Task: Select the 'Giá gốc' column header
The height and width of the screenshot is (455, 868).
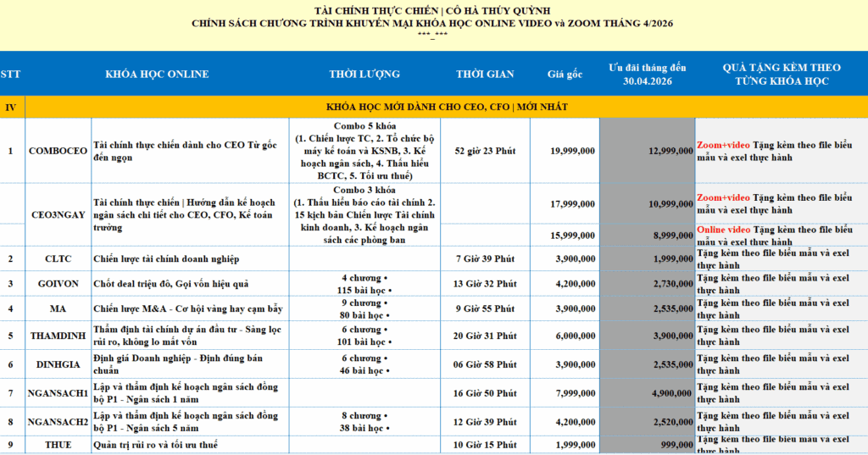Action: (x=565, y=75)
